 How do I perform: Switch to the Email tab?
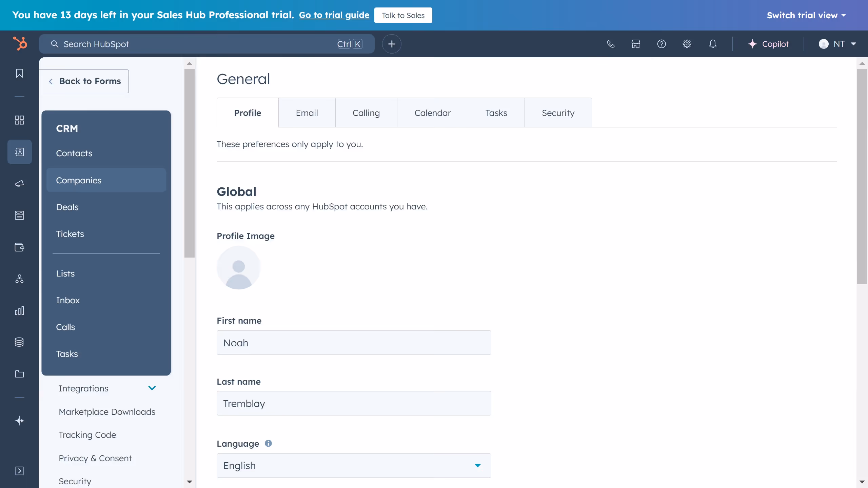click(307, 113)
